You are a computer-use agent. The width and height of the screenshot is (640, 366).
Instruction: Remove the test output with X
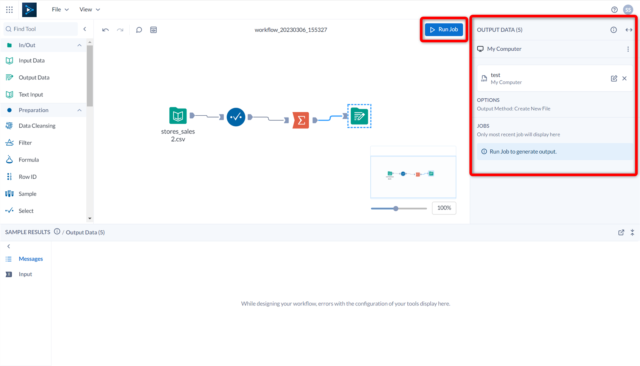pos(624,78)
